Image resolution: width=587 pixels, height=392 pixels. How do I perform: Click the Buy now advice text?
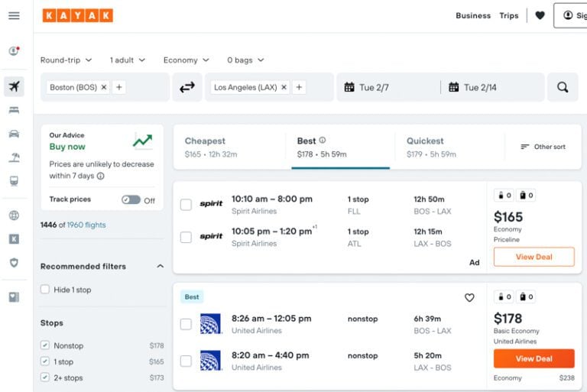(67, 147)
